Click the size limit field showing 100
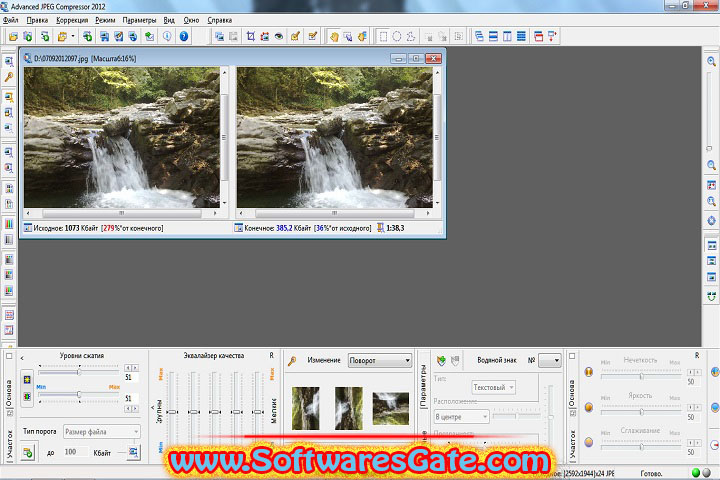 (x=75, y=452)
